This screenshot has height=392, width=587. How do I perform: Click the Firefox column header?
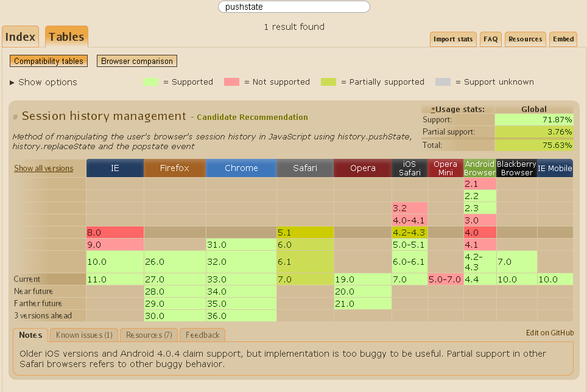[175, 168]
